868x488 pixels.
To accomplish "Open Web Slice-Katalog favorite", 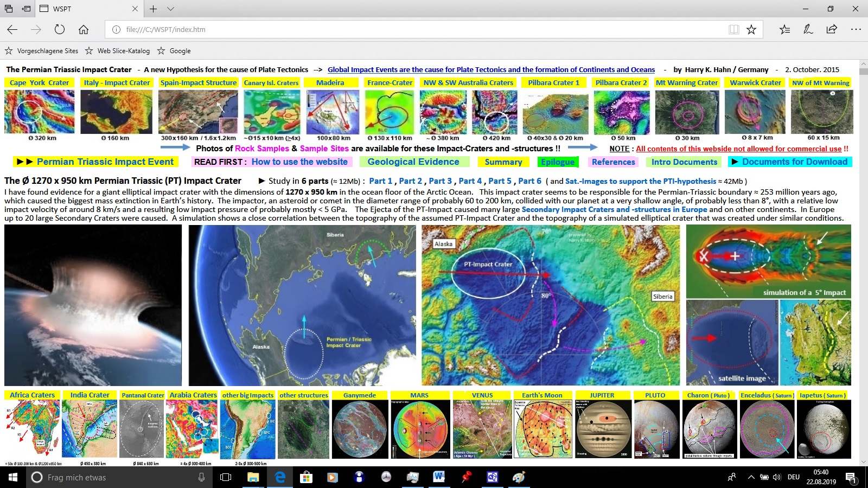I will pyautogui.click(x=117, y=51).
